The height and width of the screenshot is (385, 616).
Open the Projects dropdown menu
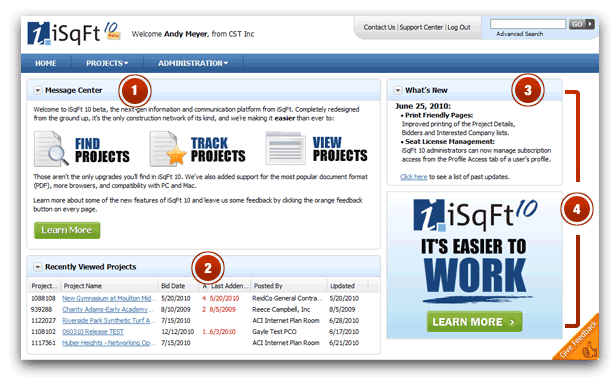tap(107, 63)
